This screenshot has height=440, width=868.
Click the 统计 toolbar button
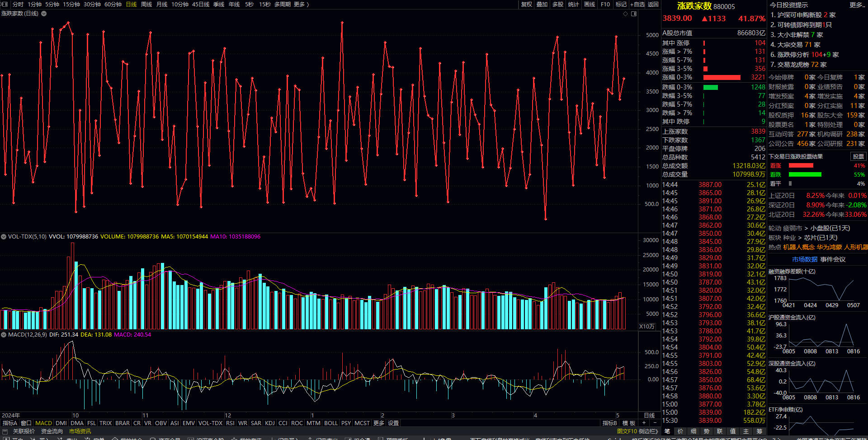click(573, 4)
